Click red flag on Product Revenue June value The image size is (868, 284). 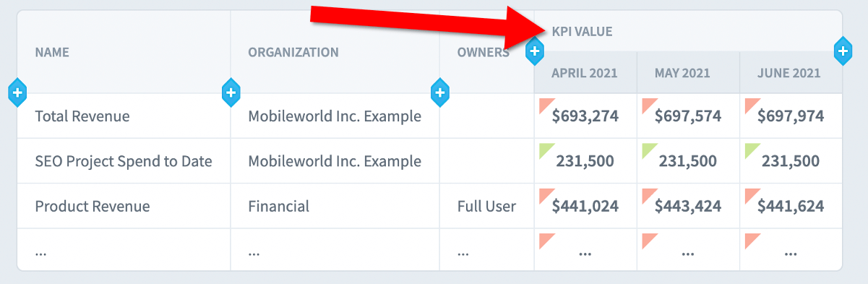(752, 197)
